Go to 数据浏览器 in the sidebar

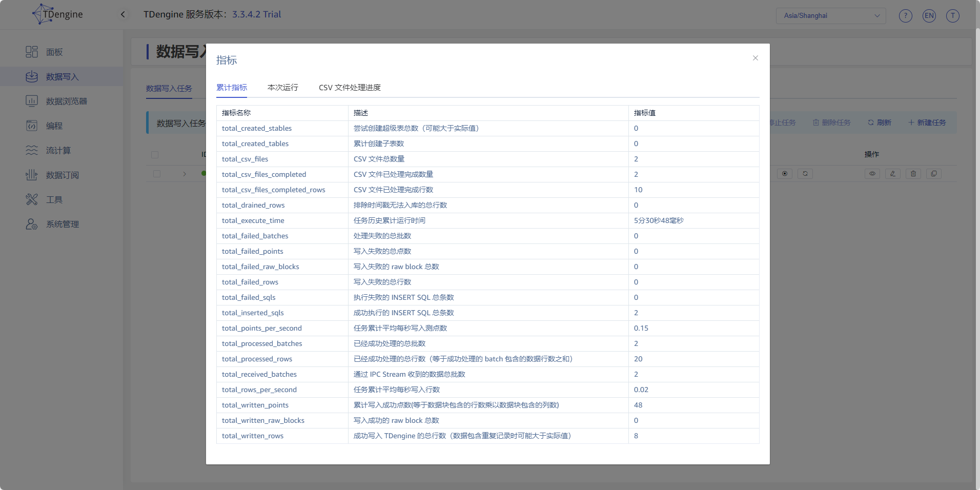tap(66, 101)
